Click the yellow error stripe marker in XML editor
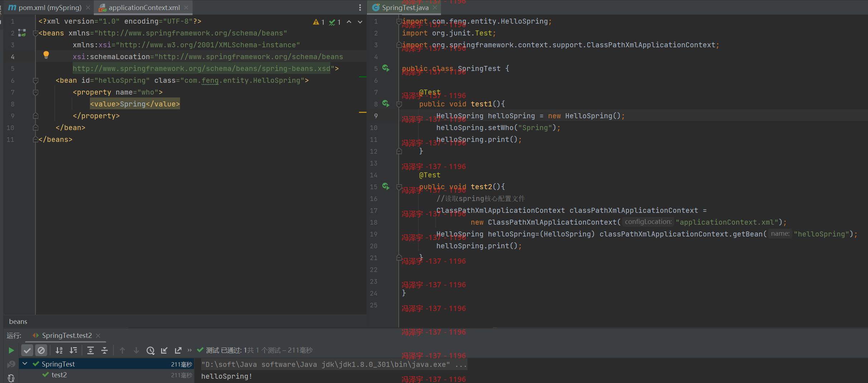The height and width of the screenshot is (383, 868). [363, 112]
